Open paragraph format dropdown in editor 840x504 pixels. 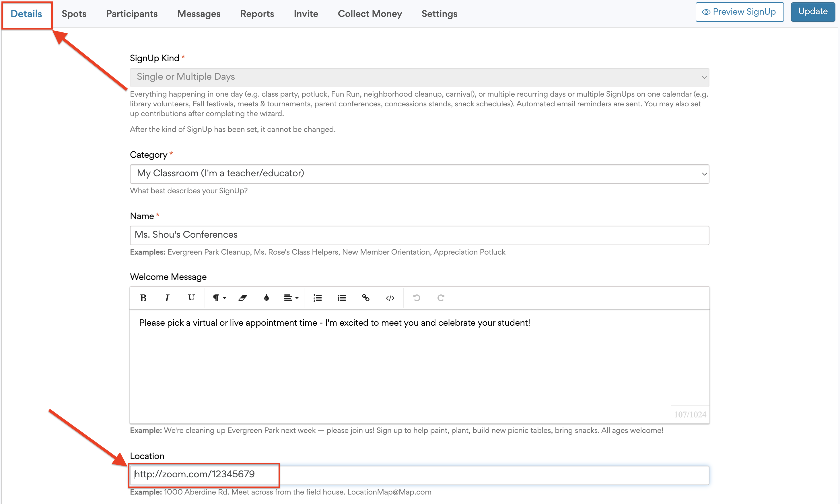(x=219, y=298)
